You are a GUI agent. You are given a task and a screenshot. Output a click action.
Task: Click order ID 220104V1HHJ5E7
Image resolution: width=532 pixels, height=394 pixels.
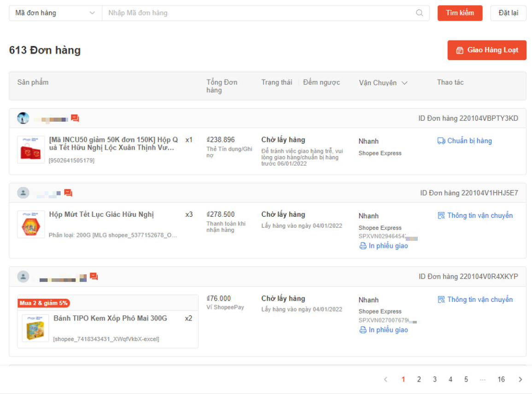469,193
